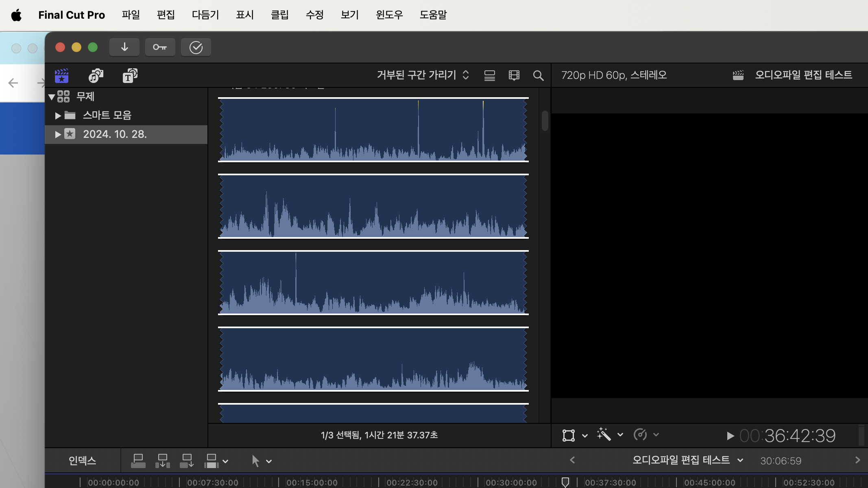Click the append clip edit button
868x488 pixels.
187,461
